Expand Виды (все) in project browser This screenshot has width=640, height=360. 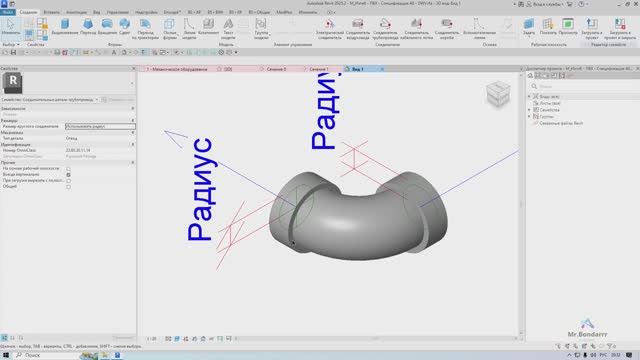(529, 97)
